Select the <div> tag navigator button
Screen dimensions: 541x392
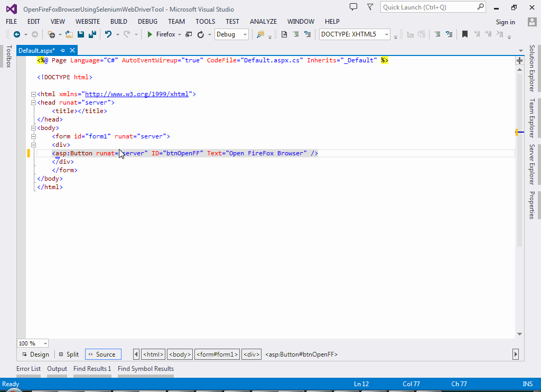251,354
